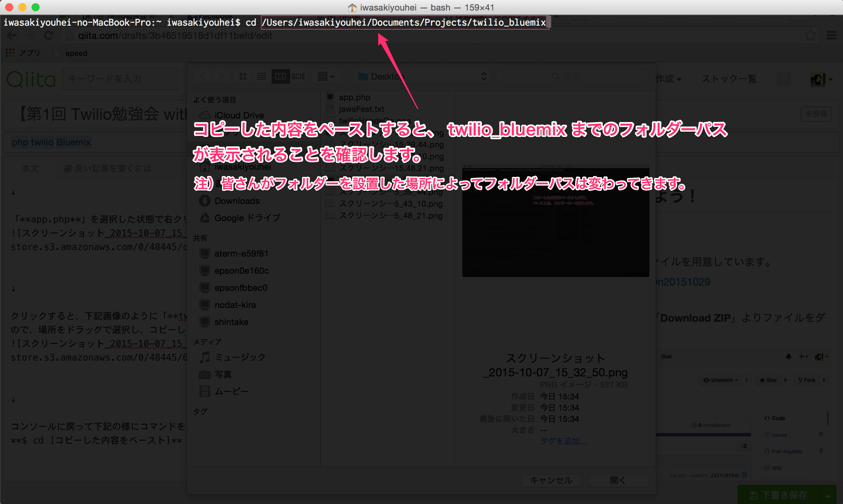Image resolution: width=843 pixels, height=504 pixels.
Task: Select shared computer shintake
Action: coord(224,322)
